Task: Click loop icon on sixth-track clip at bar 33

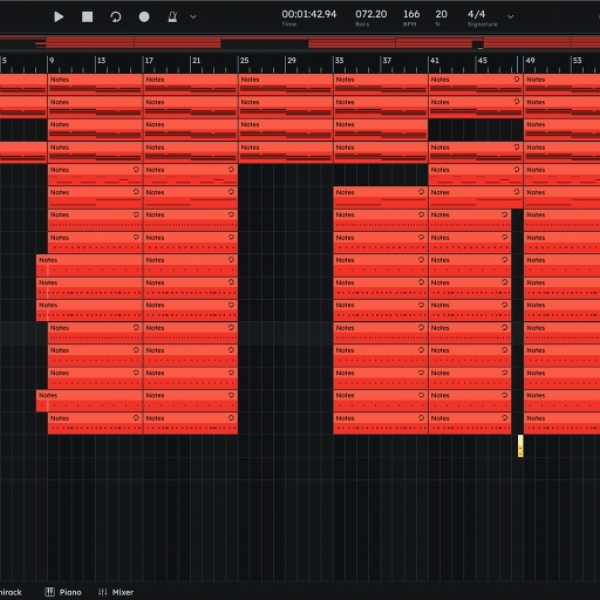Action: [x=421, y=192]
